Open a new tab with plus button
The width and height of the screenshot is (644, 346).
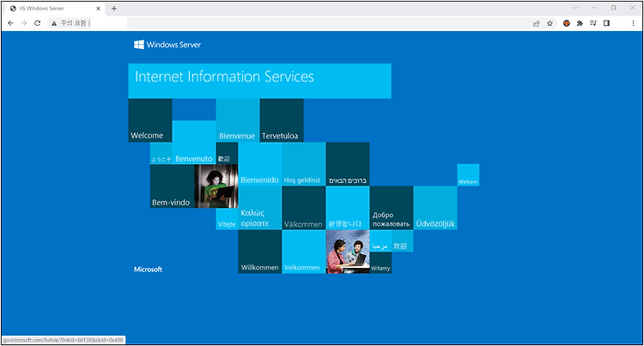(113, 9)
